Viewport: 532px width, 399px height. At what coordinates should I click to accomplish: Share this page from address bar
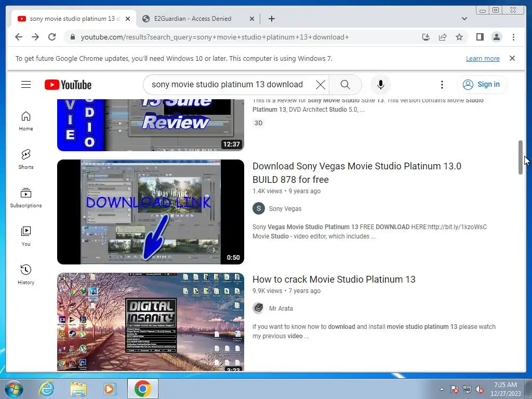(443, 37)
